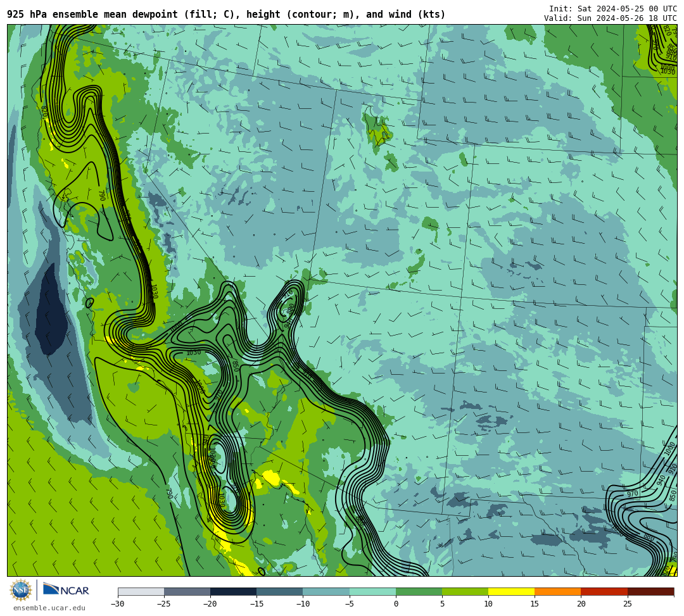Click the -25 to -20 slate gray swatch

coord(187,591)
